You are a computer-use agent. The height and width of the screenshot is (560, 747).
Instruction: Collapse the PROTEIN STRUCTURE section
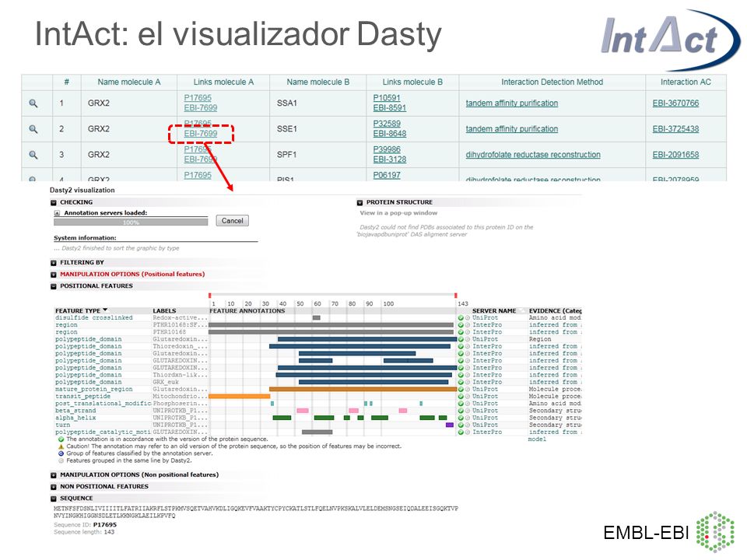pos(359,202)
